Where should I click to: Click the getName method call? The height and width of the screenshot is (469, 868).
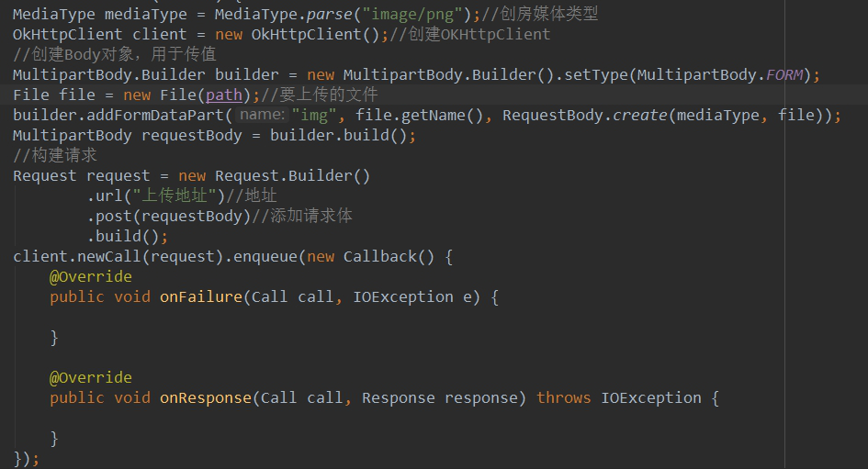tap(433, 115)
